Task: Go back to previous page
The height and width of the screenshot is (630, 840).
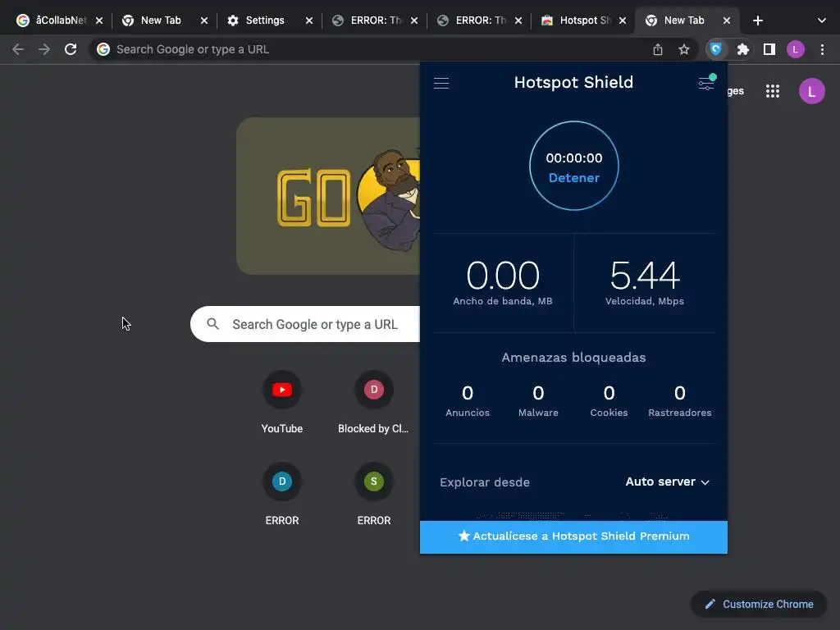Action: [18, 49]
